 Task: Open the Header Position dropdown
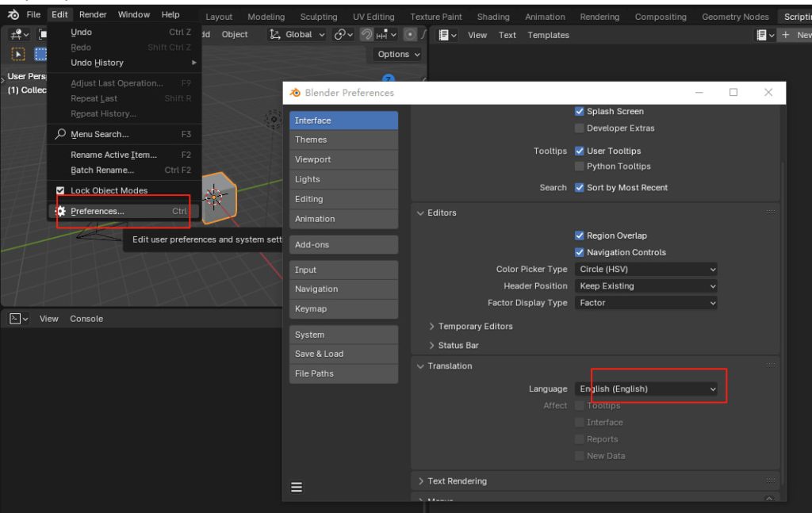(x=645, y=285)
